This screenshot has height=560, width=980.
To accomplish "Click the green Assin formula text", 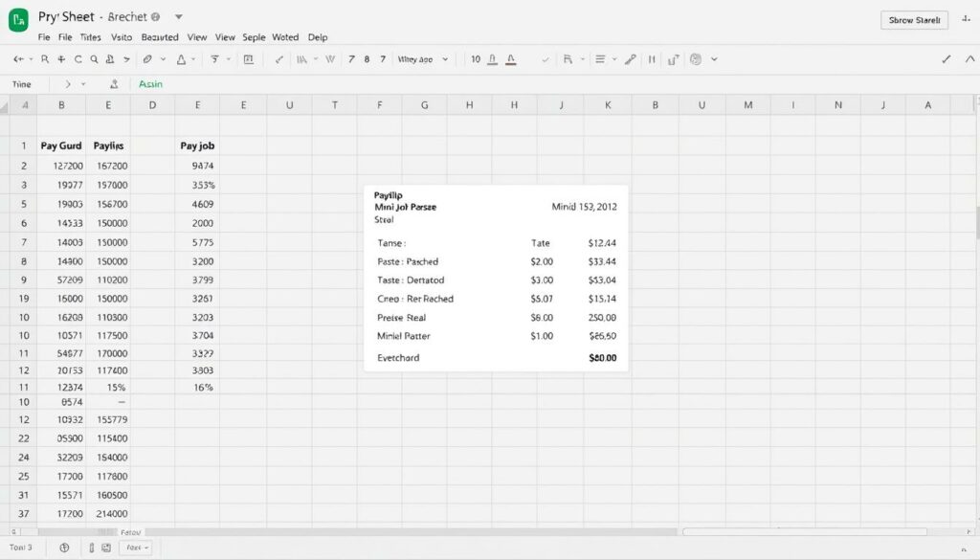I will click(x=150, y=83).
